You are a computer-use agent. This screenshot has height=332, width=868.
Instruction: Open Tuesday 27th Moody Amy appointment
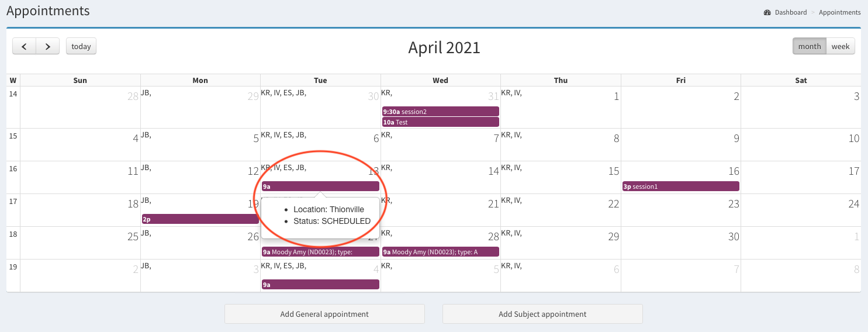(320, 252)
